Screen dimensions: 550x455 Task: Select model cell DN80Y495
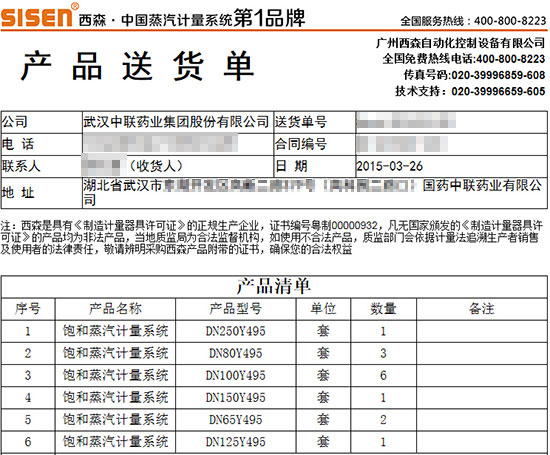(235, 353)
